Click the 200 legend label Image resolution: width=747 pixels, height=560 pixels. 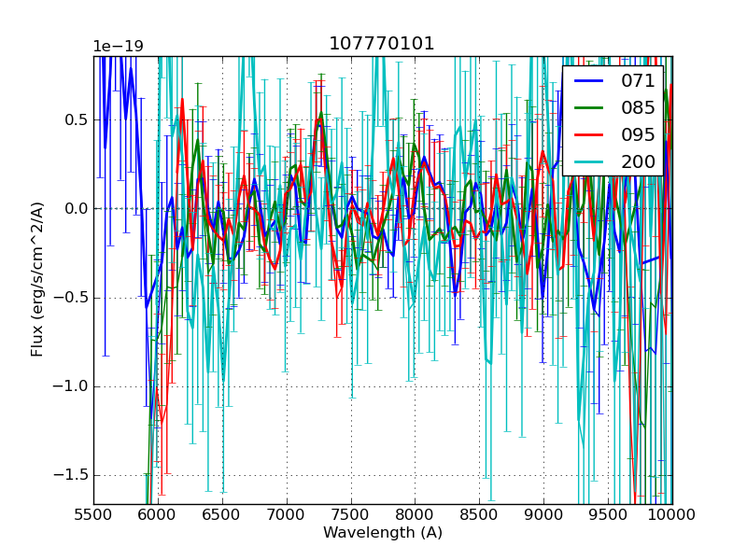[x=638, y=161]
